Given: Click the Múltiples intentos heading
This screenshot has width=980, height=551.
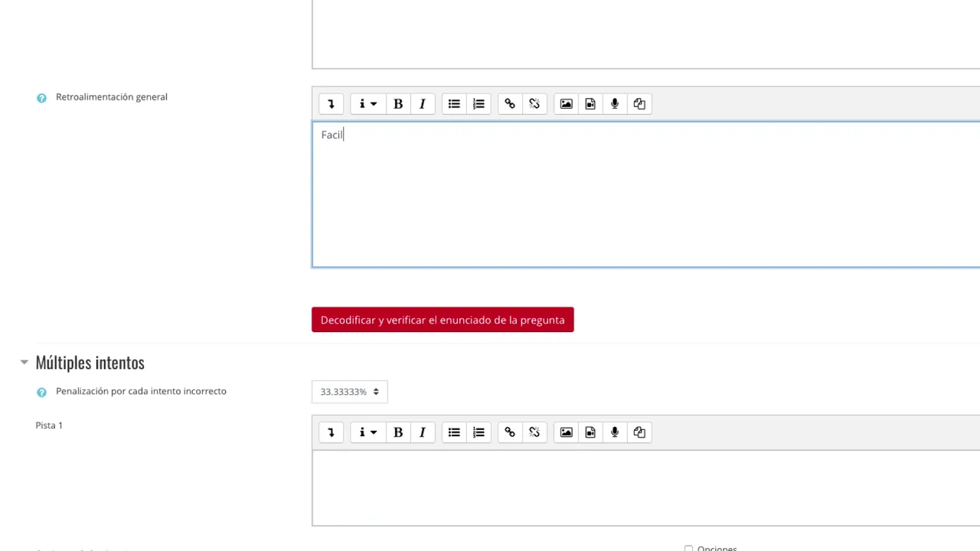Looking at the screenshot, I should pos(90,362).
